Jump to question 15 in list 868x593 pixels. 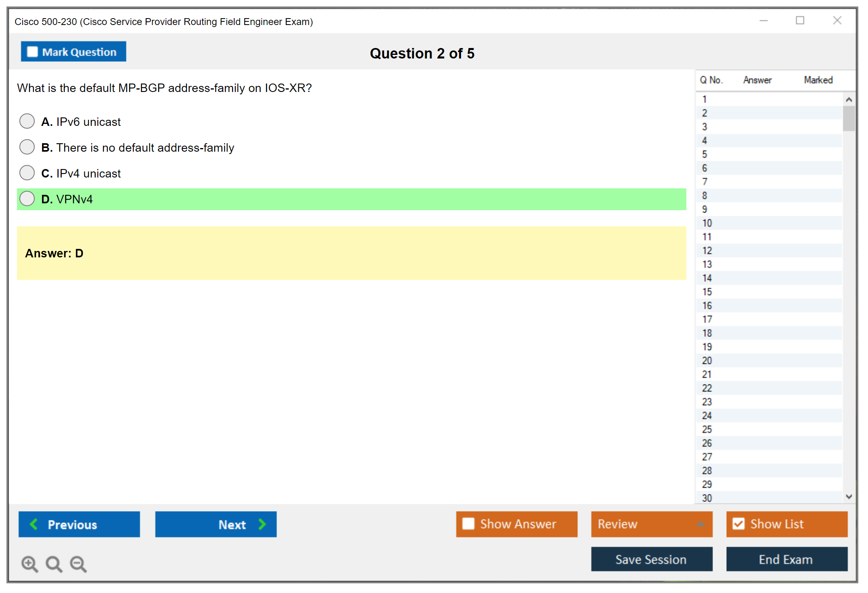click(x=707, y=292)
